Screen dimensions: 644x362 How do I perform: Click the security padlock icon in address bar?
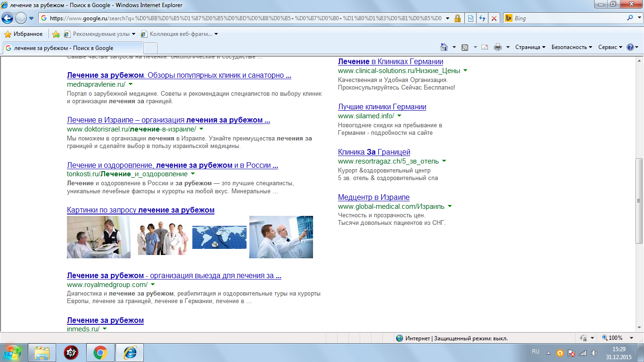[457, 18]
